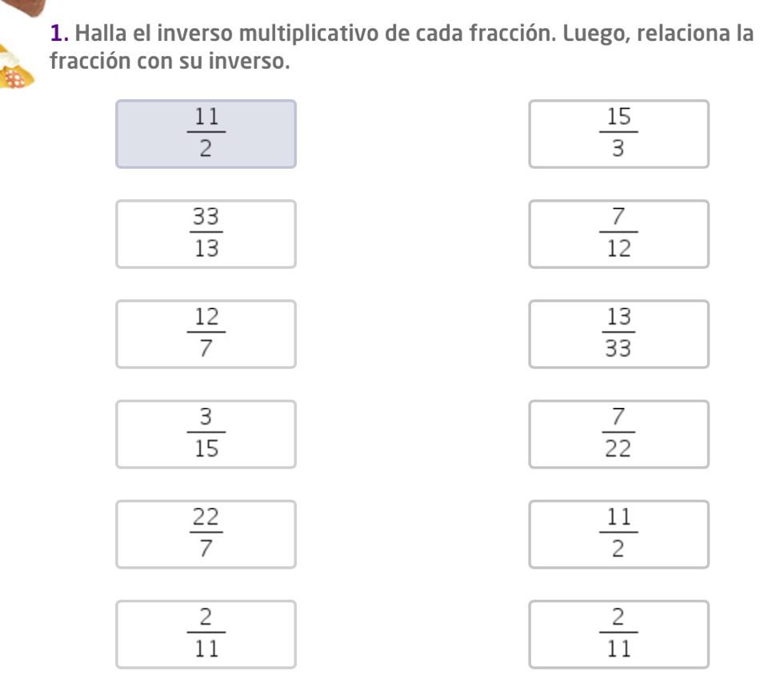Click the 33/13 fraction box
This screenshot has height=695, width=784.
[x=206, y=234]
